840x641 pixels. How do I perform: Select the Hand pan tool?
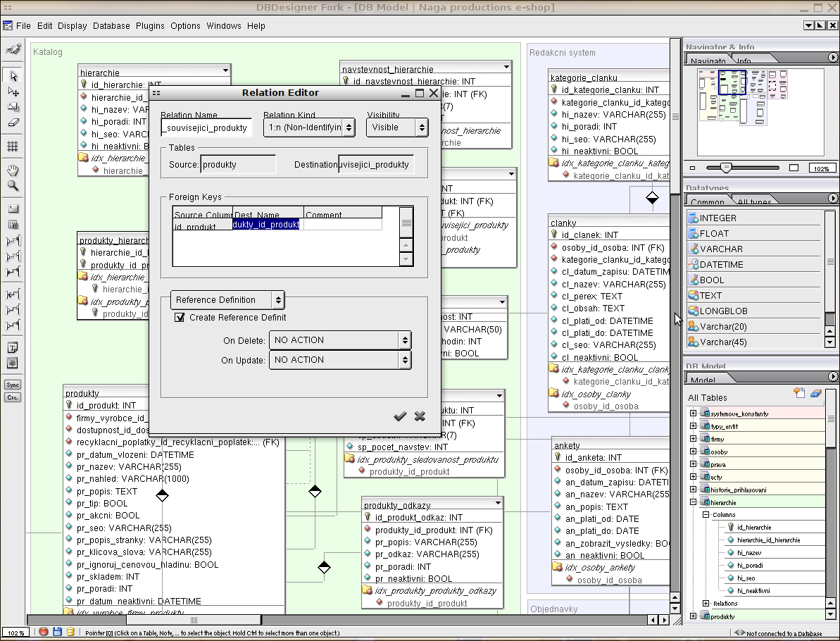coord(13,170)
